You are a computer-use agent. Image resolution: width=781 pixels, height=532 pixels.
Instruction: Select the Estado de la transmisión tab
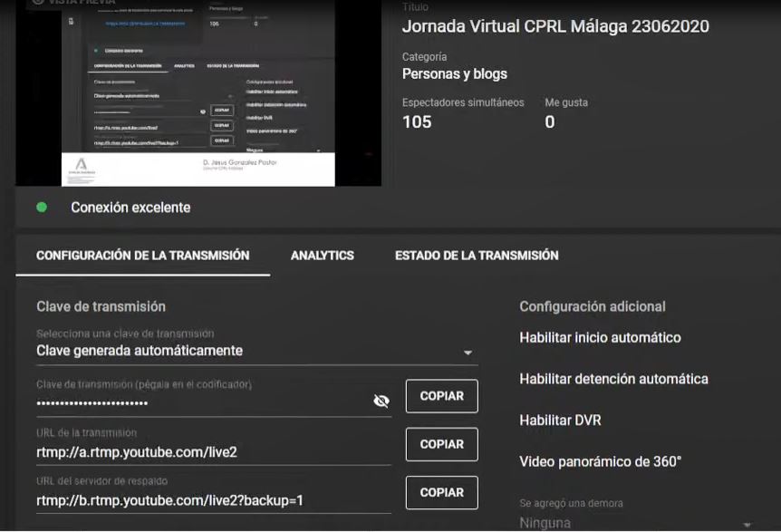pos(476,256)
